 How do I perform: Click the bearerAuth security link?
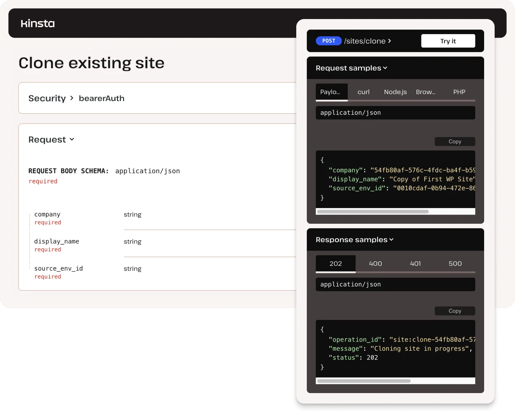(x=101, y=98)
